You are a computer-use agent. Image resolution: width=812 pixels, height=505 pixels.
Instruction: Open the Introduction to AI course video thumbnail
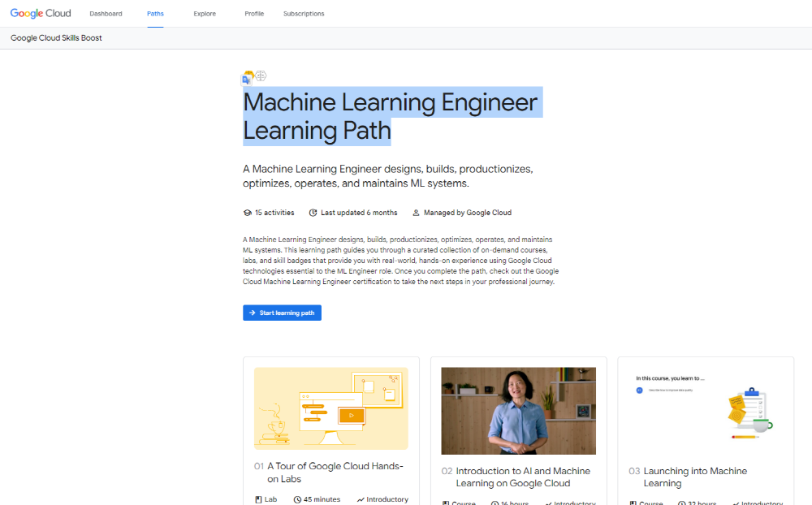[x=518, y=411]
